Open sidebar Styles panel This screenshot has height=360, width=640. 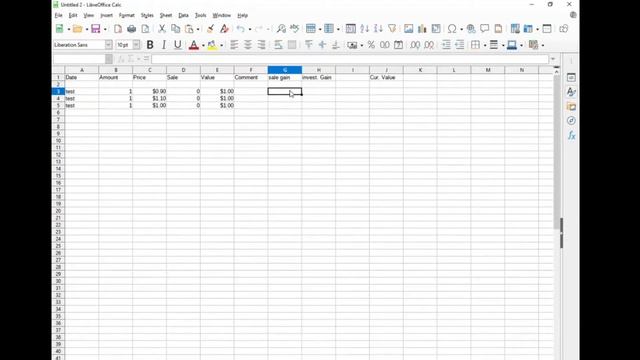tap(571, 92)
